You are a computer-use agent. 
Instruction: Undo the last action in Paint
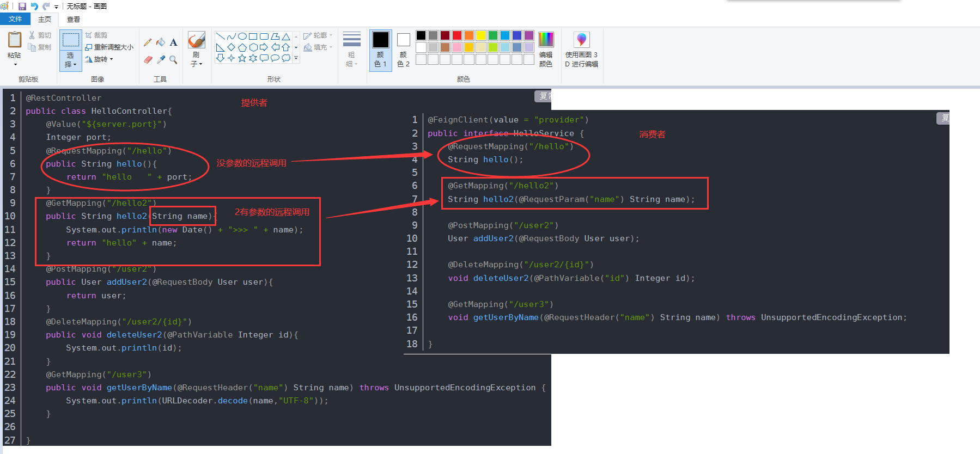[34, 7]
